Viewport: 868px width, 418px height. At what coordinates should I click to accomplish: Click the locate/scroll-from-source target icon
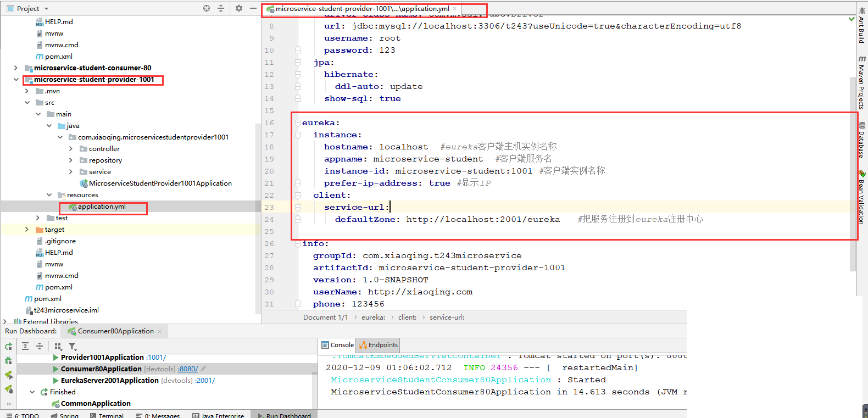(x=207, y=8)
